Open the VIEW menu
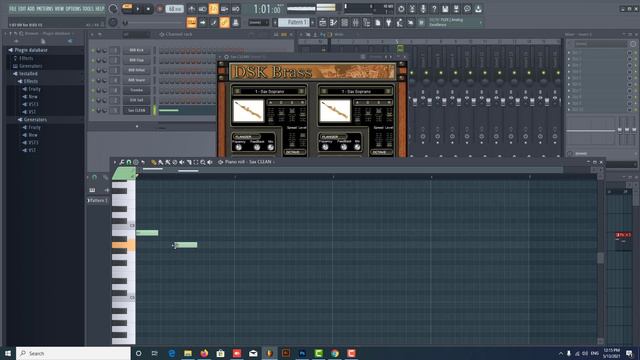 (60, 9)
